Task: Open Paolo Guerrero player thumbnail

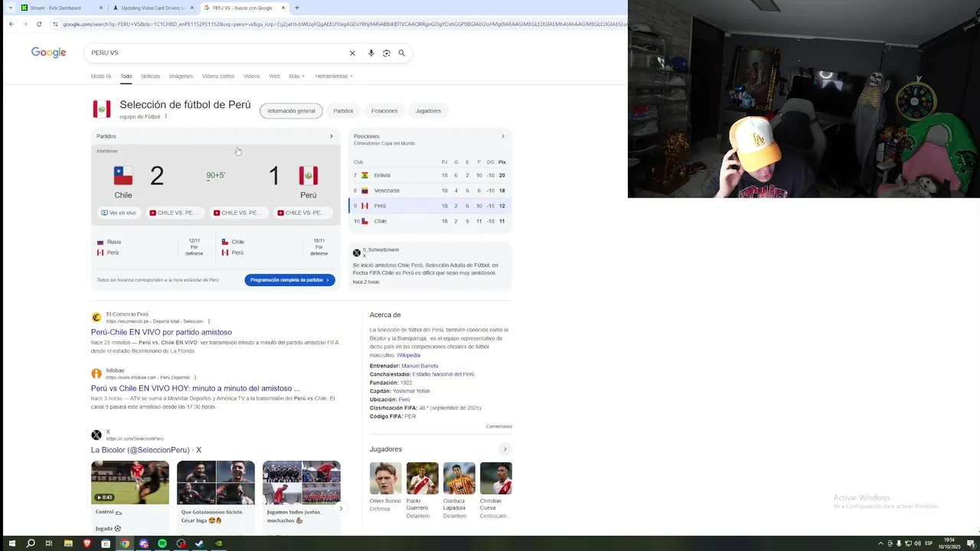Action: [x=422, y=478]
